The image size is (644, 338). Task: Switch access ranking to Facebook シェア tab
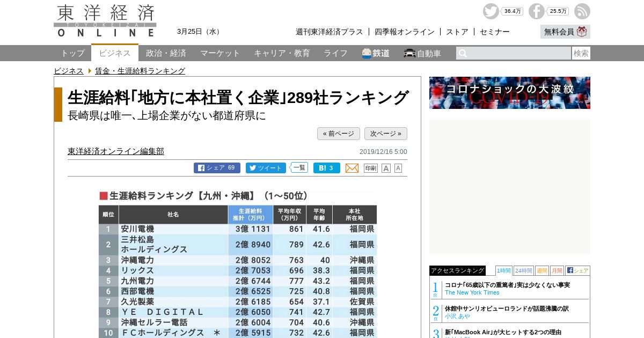(577, 270)
